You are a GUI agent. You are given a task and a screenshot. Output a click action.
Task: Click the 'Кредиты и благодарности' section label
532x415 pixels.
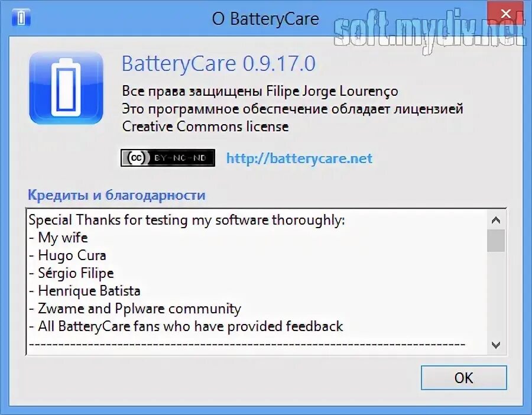click(x=116, y=195)
